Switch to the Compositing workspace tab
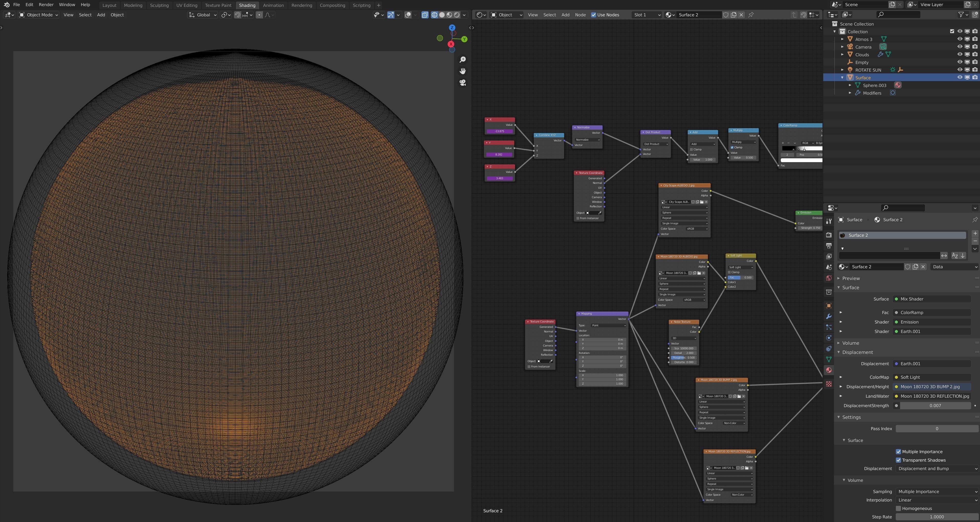 pyautogui.click(x=332, y=5)
